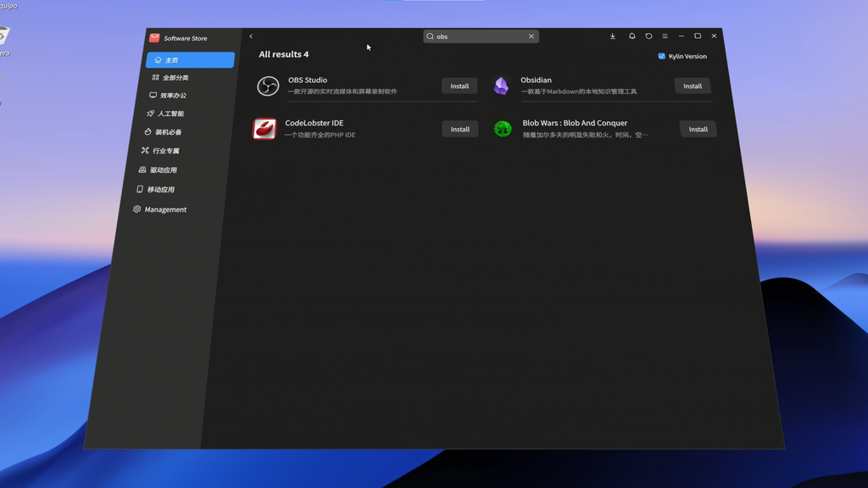This screenshot has width=868, height=488.
Task: Click the Obsidian Markdown description text
Action: pyautogui.click(x=579, y=91)
